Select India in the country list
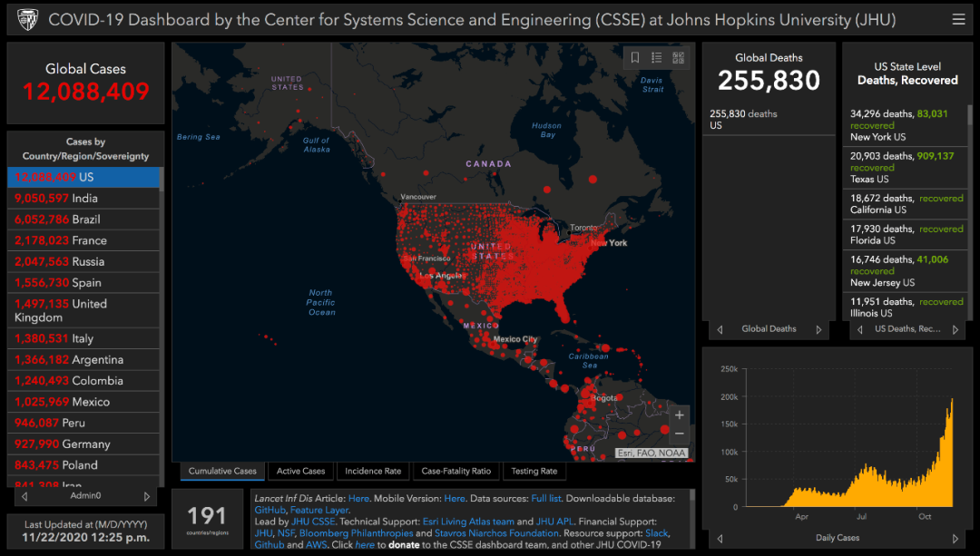This screenshot has width=980, height=556. (83, 198)
